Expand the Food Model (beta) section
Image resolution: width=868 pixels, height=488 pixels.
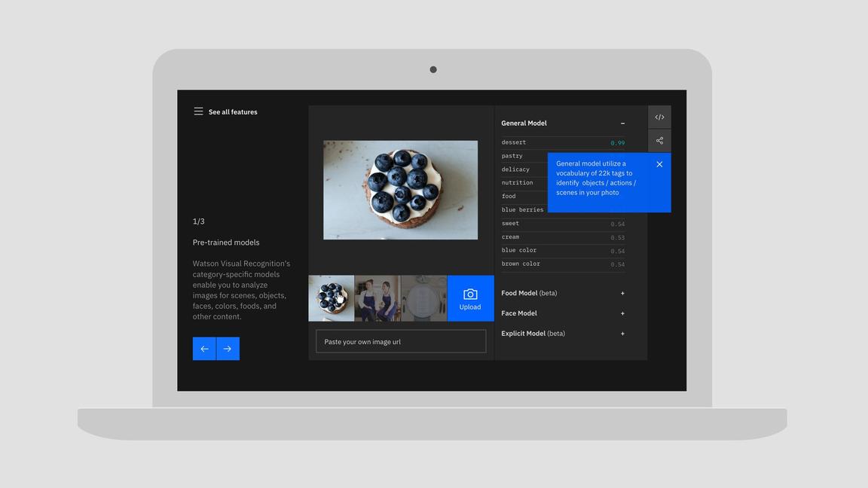click(x=622, y=293)
